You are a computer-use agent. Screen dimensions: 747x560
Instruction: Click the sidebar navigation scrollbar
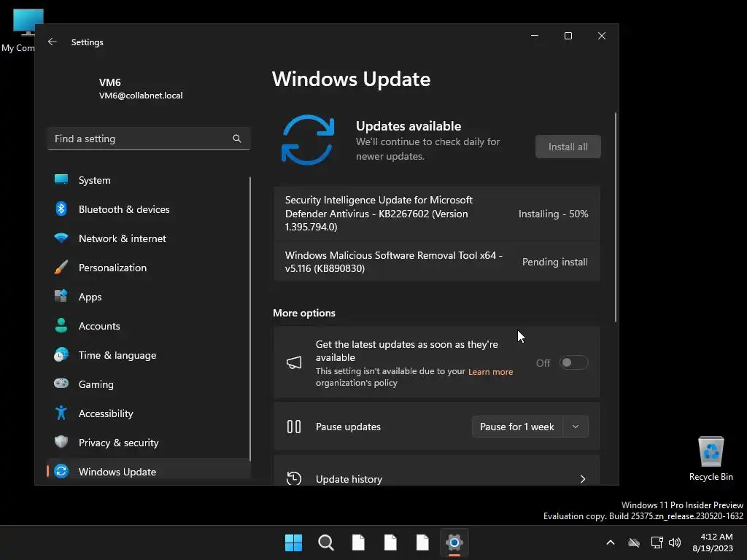(250, 319)
